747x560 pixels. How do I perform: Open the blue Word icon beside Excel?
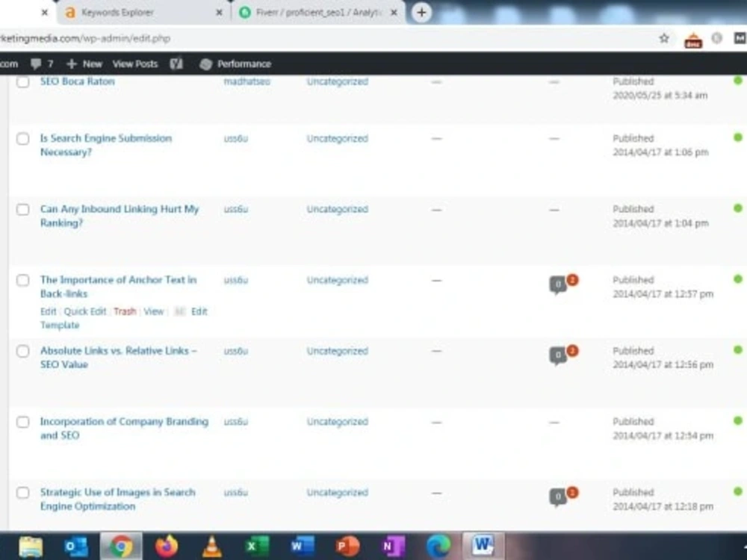(x=302, y=547)
